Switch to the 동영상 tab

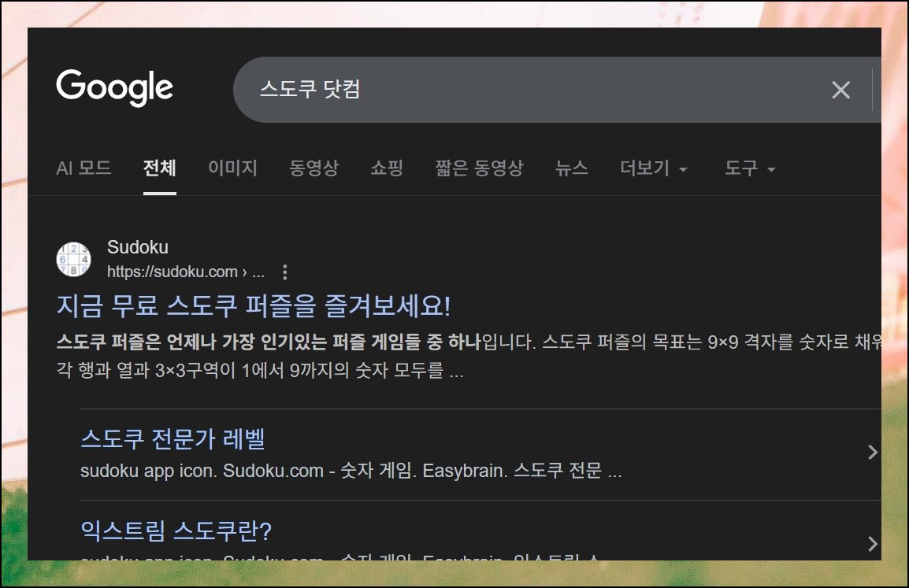pyautogui.click(x=314, y=168)
